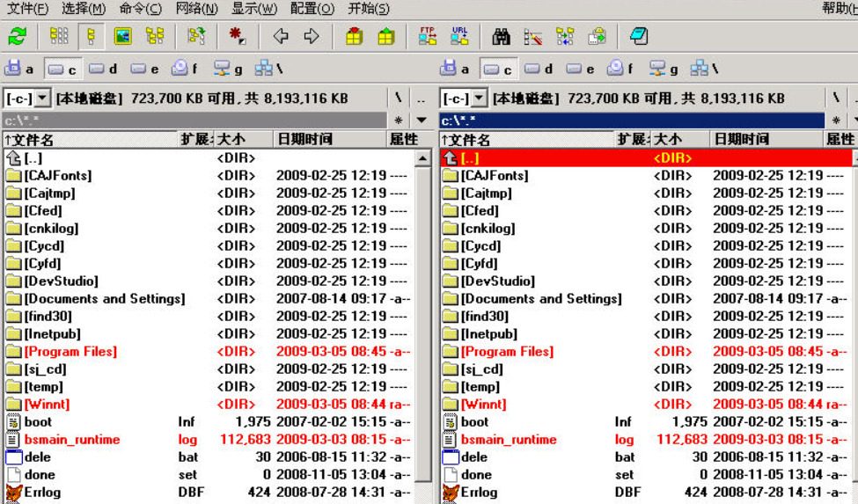The image size is (858, 504).
Task: Click the icon left of invert selection star
Action: pos(196,37)
